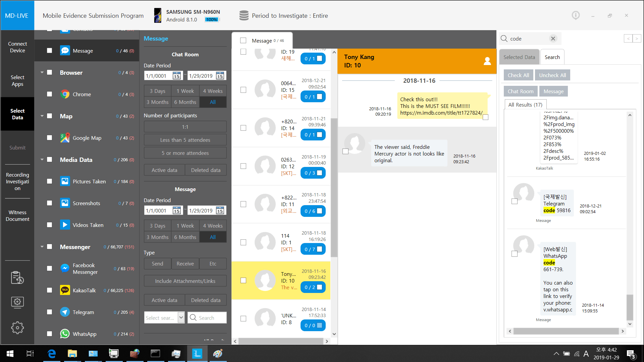Open the calendar picker for the message end date
Viewport: 644px width, 362px height.
pos(220,210)
